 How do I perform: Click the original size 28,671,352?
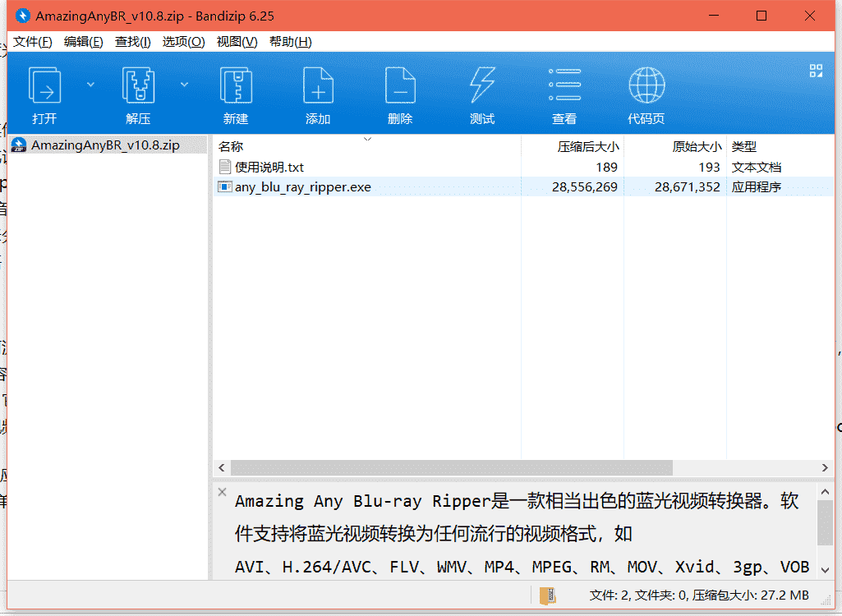[688, 187]
